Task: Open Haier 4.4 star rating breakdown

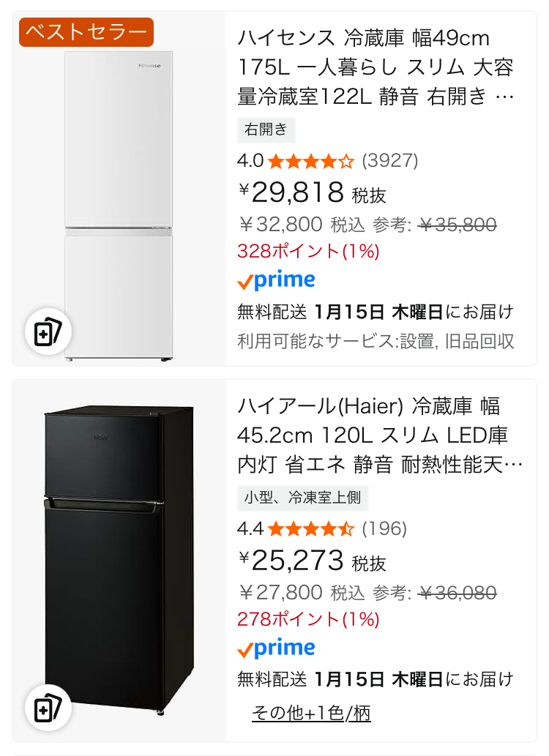Action: coord(311,528)
